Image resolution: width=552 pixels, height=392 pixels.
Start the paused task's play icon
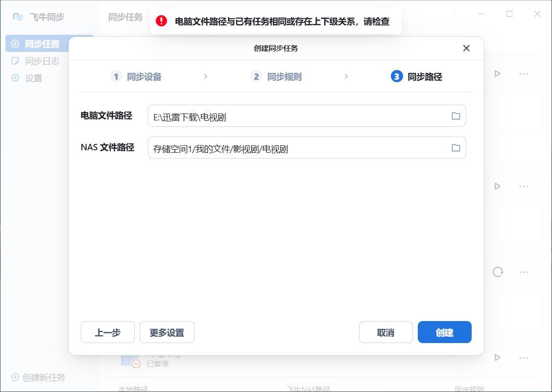[x=498, y=358]
